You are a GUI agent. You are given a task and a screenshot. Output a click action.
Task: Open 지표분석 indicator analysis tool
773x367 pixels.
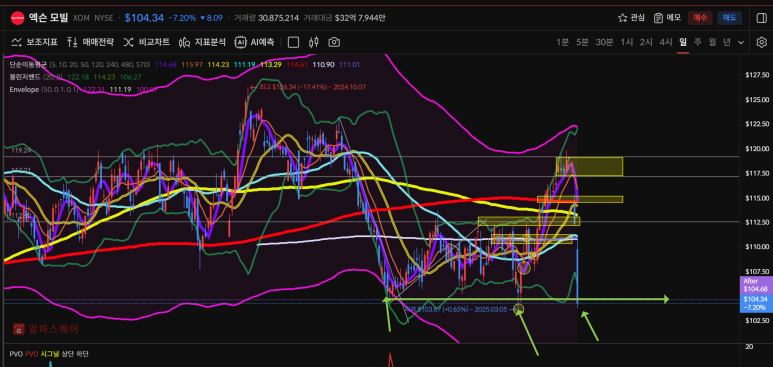202,42
